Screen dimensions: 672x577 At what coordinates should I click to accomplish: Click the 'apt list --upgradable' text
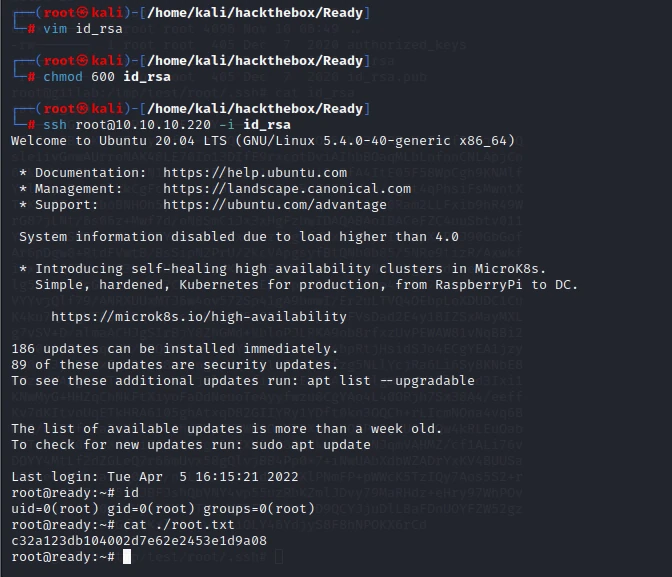pyautogui.click(x=391, y=381)
